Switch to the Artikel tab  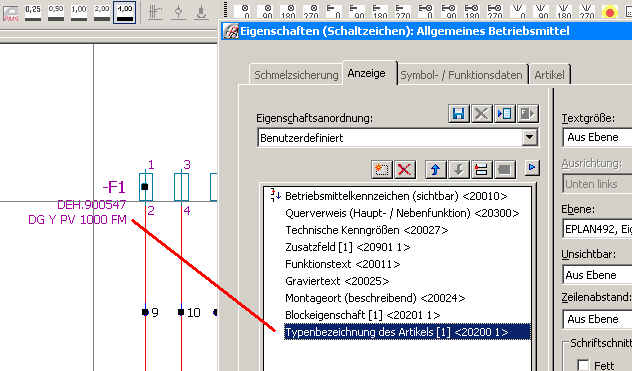pos(549,75)
